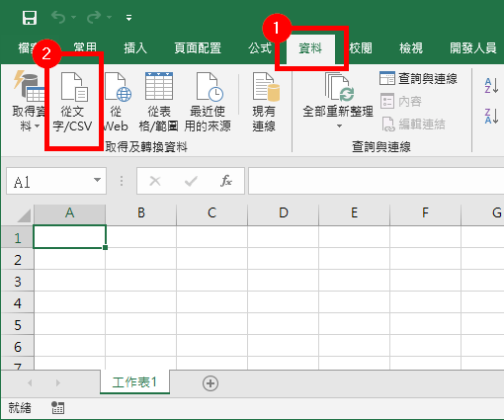Select row 1 header

[18, 237]
